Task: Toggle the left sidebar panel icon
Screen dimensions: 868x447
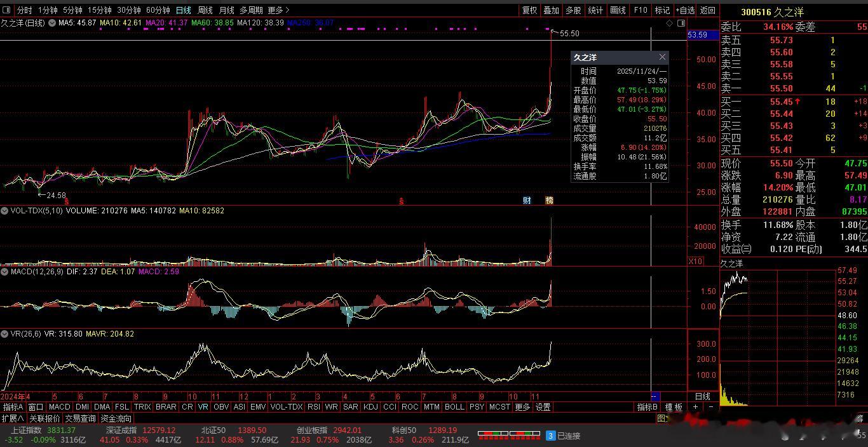Action: tap(7, 10)
